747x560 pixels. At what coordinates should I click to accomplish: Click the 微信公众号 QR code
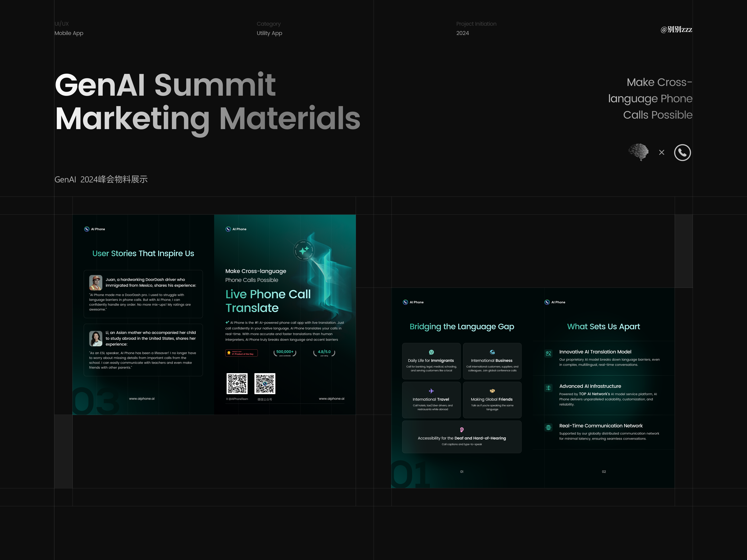coord(265,383)
